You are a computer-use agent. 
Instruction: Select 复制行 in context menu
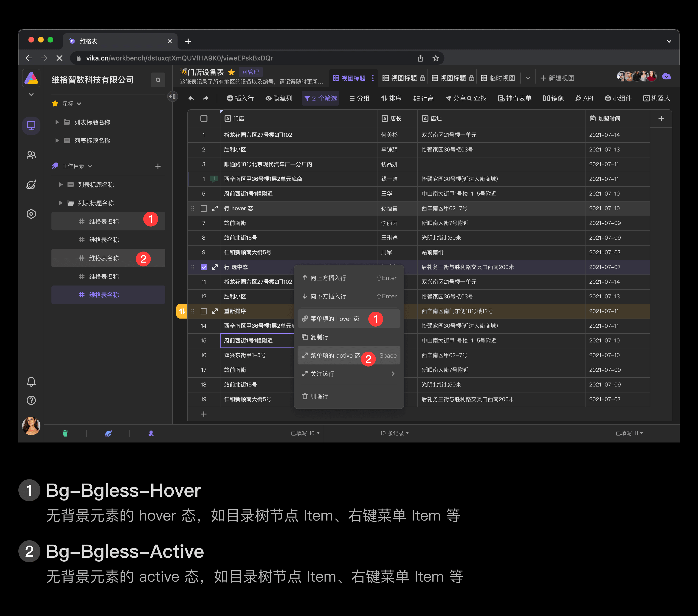pos(349,337)
